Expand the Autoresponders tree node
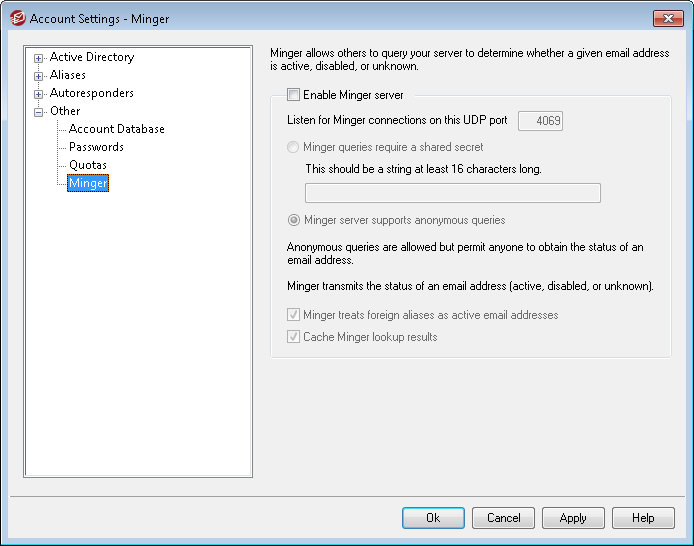 click(39, 94)
